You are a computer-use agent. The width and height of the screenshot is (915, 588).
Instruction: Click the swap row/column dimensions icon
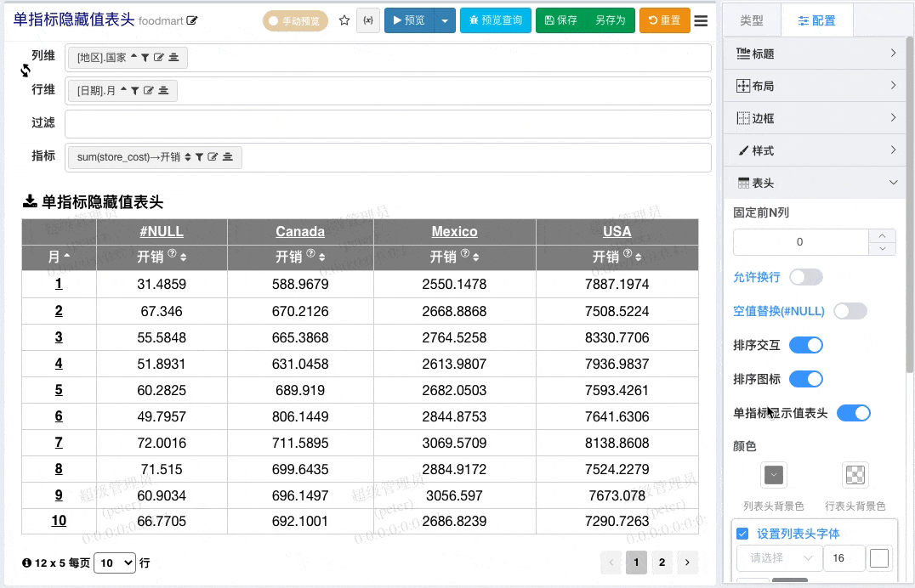click(26, 71)
